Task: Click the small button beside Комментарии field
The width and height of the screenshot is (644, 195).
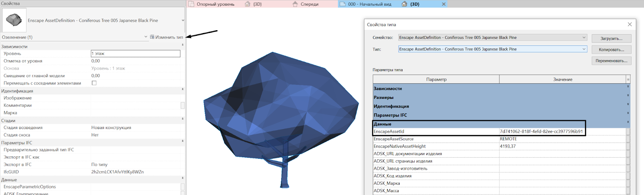Action: coord(183,105)
